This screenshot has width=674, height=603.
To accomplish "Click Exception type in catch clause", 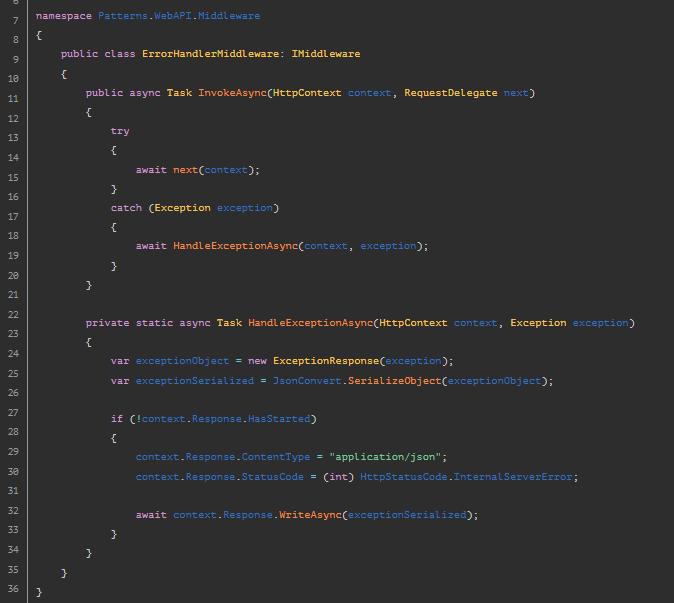I will pos(182,208).
